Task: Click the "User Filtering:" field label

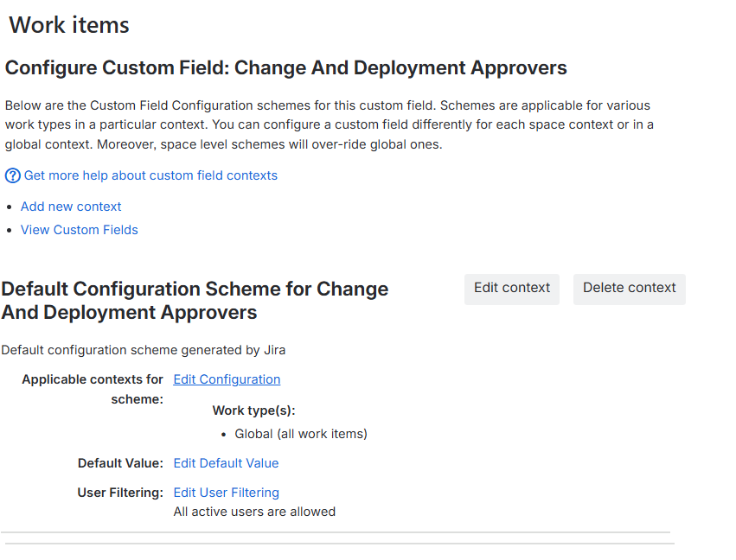Action: coord(120,493)
